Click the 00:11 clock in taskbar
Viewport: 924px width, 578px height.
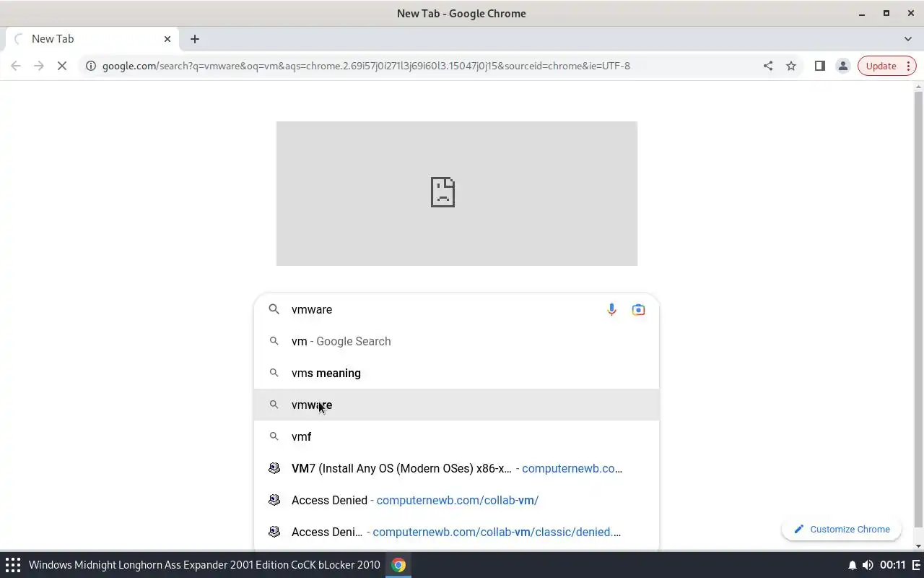coord(892,565)
